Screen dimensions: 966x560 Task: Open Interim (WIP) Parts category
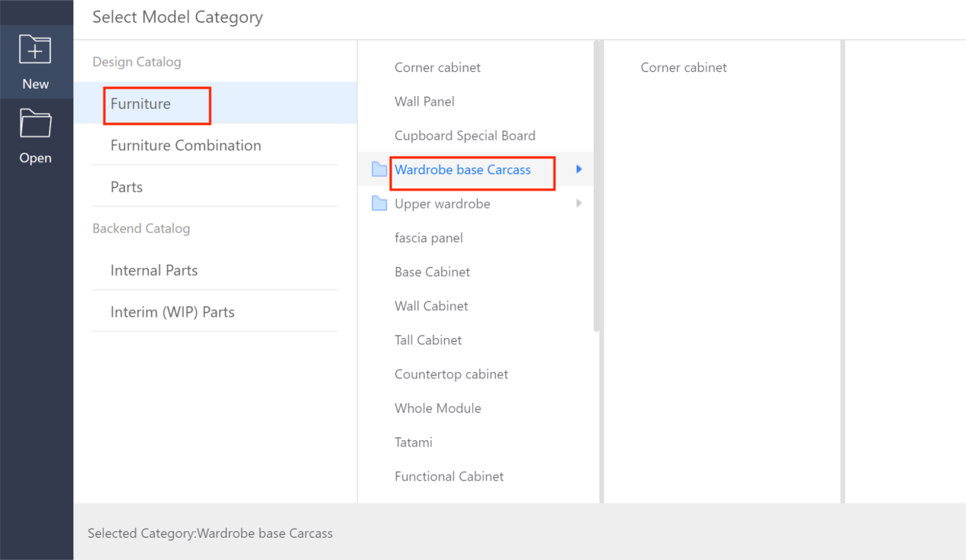[172, 312]
